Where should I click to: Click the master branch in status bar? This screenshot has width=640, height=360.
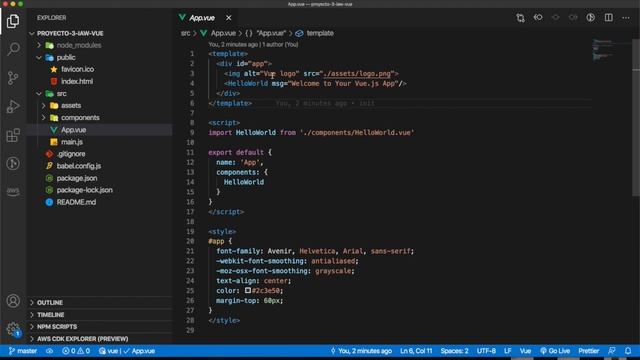pos(23,351)
